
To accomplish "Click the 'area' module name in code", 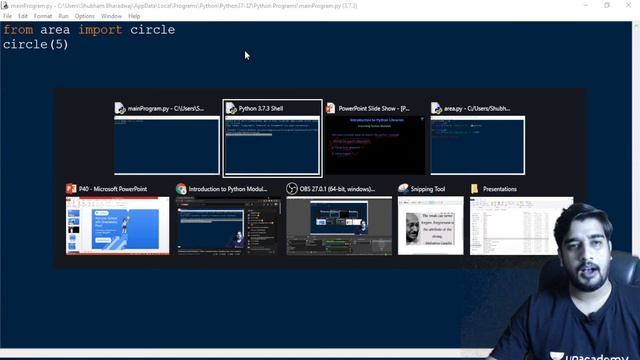I will (55, 31).
